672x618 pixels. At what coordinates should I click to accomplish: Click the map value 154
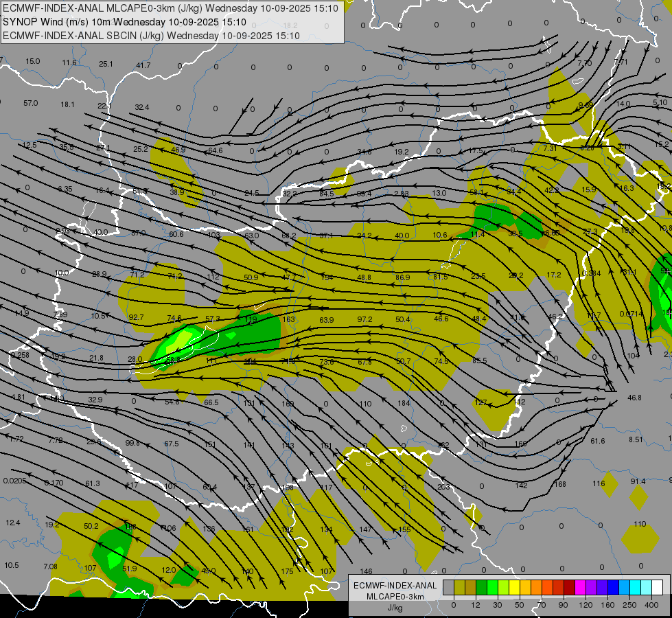click(327, 277)
